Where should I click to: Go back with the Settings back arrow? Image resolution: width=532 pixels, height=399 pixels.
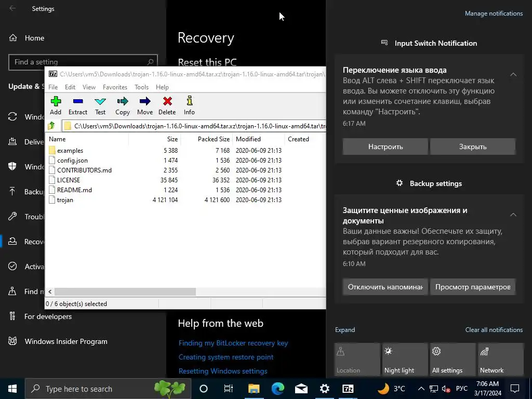coord(12,8)
